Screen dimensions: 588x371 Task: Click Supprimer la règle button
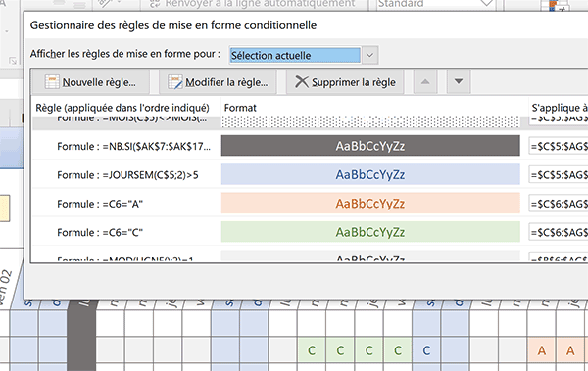(345, 82)
